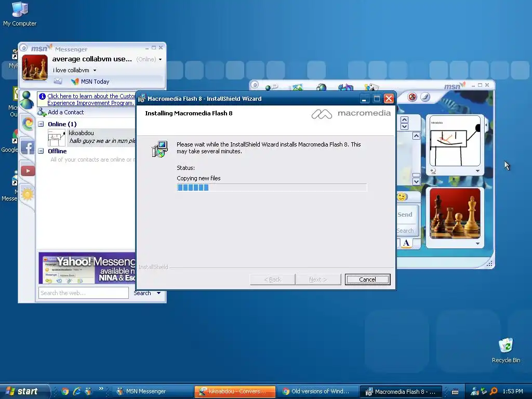Open the Recycle Bin desktop icon
Screen dimensions: 532x399
tap(506, 351)
